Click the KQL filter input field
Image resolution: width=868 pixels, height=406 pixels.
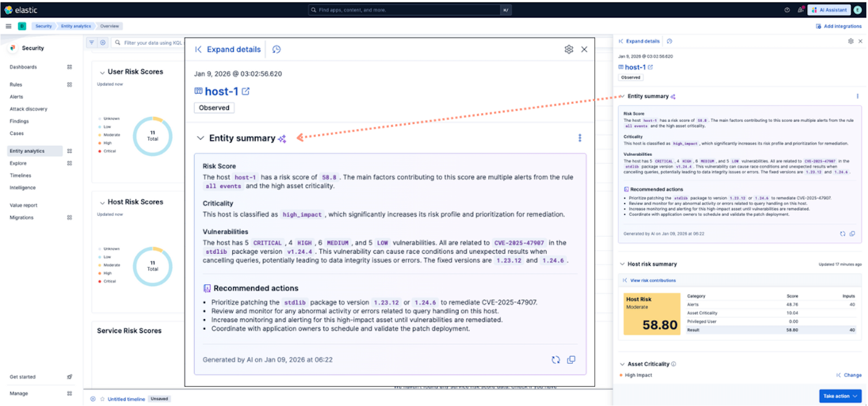coord(154,42)
